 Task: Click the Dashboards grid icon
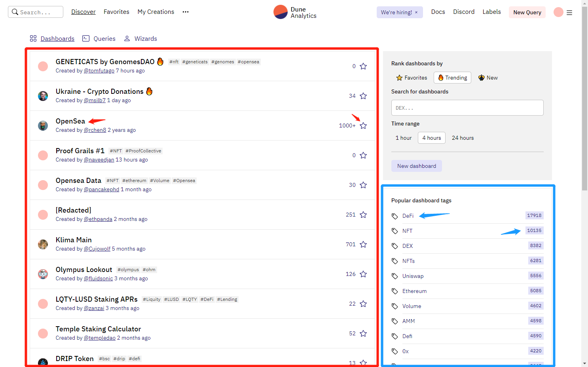pos(33,38)
